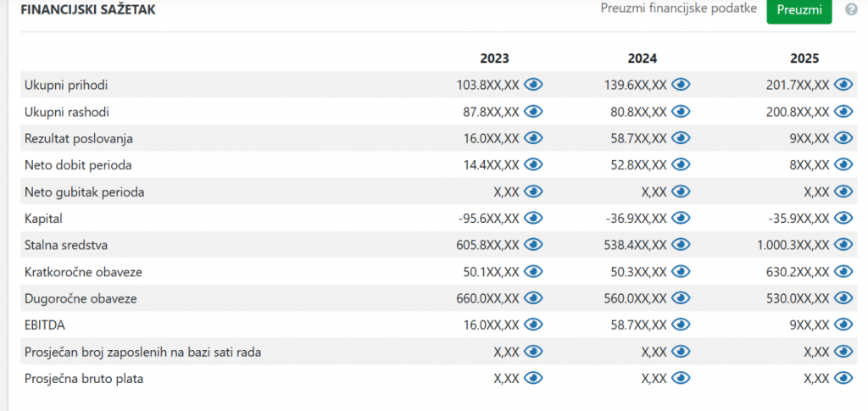
Task: Reveal Kapital value for 2024
Action: [x=681, y=219]
